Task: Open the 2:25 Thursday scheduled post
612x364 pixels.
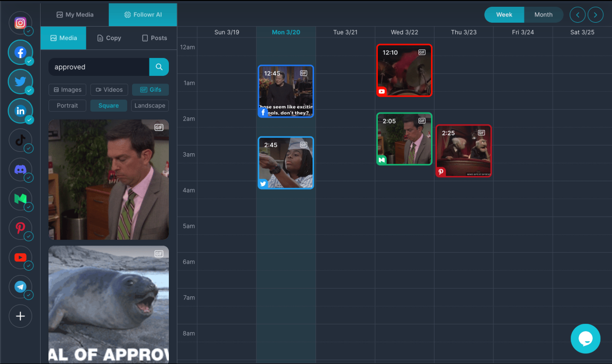Action: pos(463,151)
